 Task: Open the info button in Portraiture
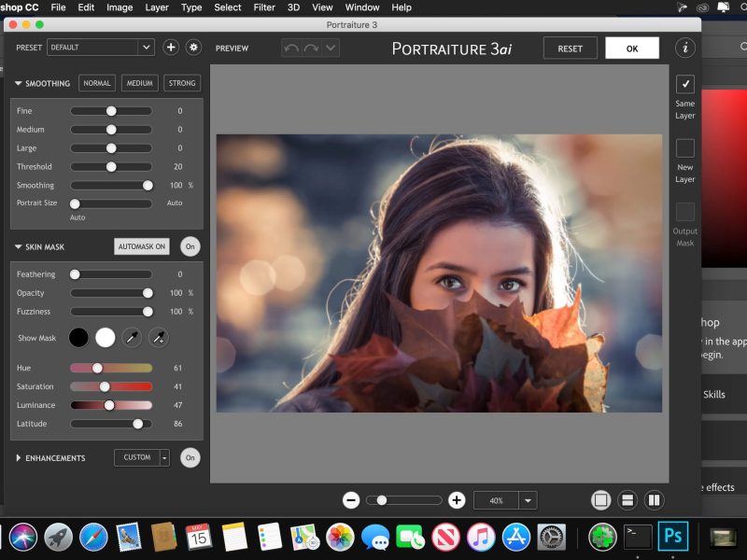coord(685,48)
